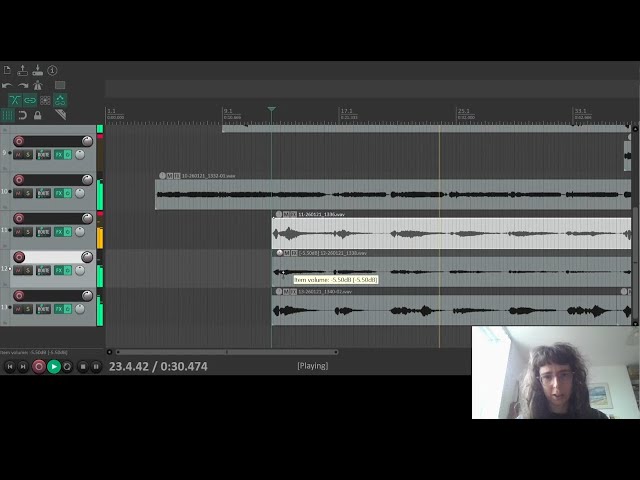Open FX chain for track 10
This screenshot has width=640, height=480.
(59, 193)
